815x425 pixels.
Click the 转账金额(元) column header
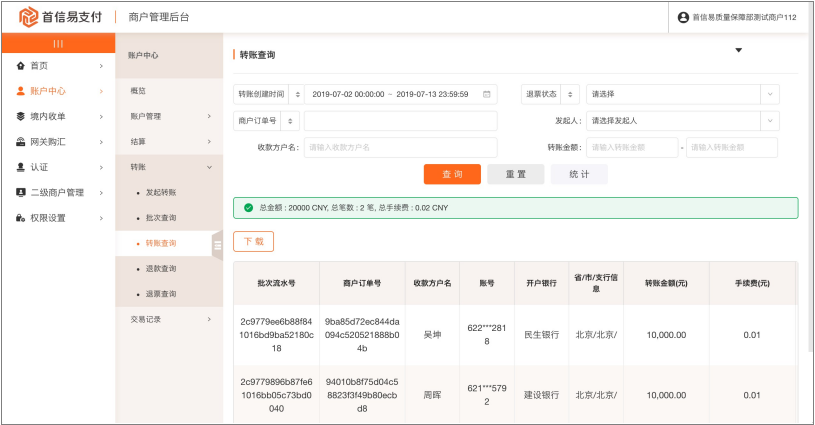point(666,283)
